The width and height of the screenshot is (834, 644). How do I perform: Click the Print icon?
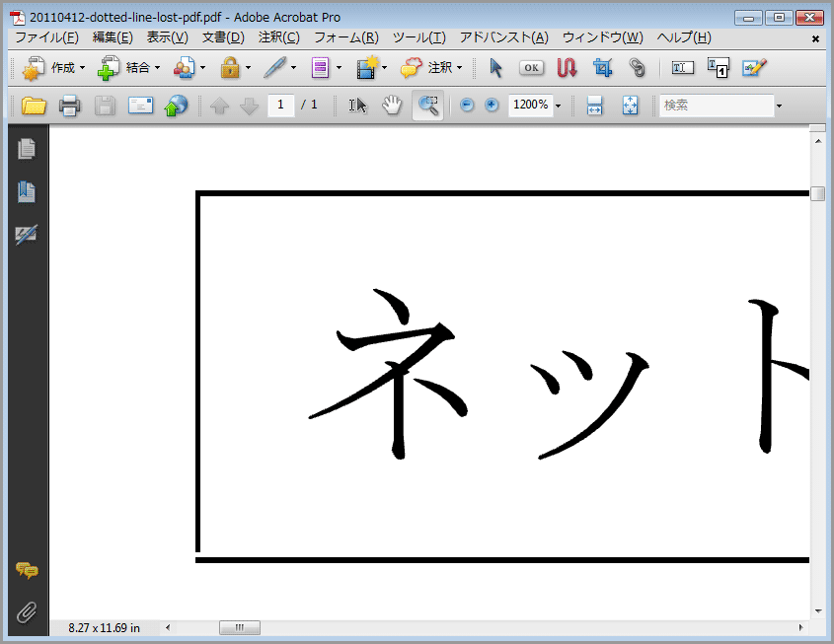tap(70, 106)
